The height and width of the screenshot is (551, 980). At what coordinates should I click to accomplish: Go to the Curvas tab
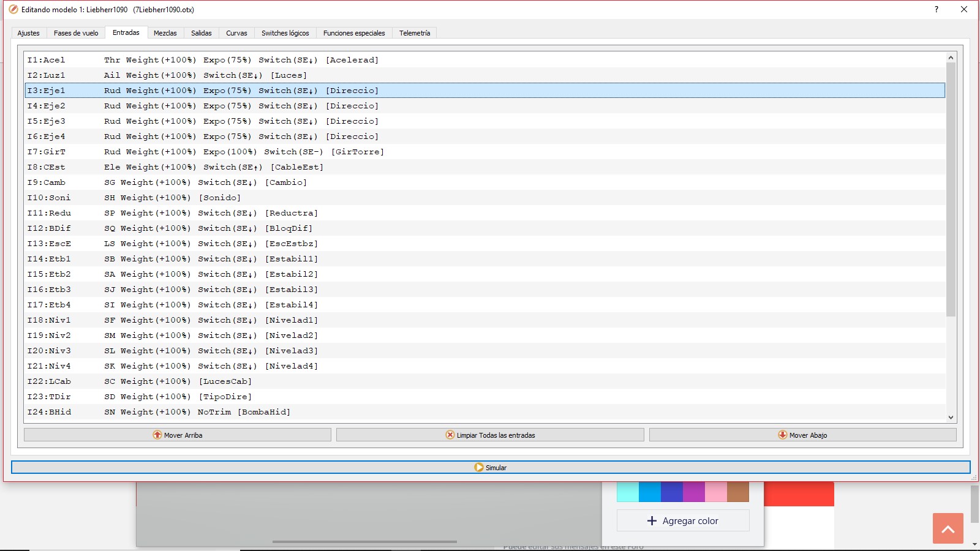(236, 33)
